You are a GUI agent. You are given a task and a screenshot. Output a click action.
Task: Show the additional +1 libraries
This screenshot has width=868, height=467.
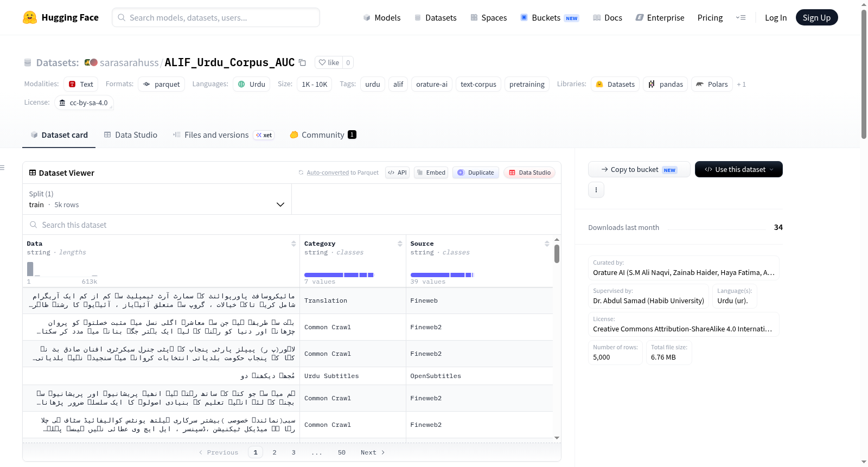[741, 84]
